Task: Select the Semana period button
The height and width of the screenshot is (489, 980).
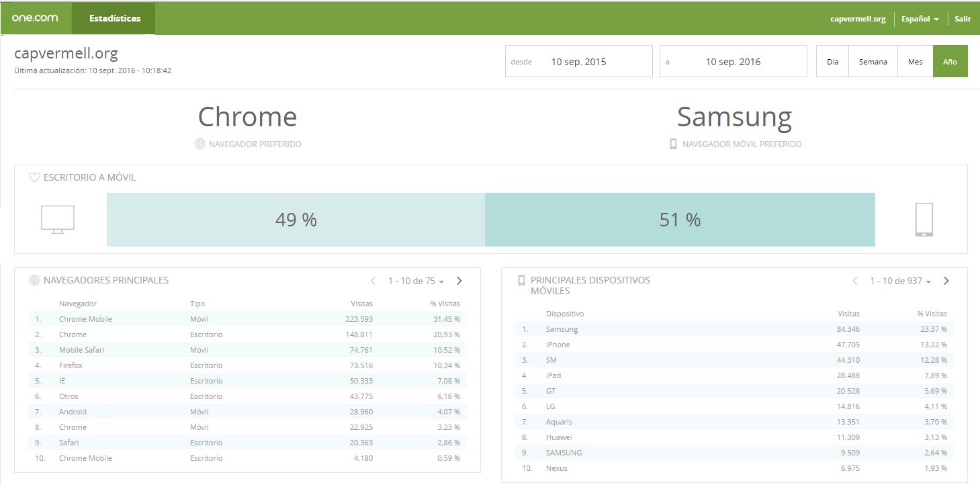Action: [873, 61]
